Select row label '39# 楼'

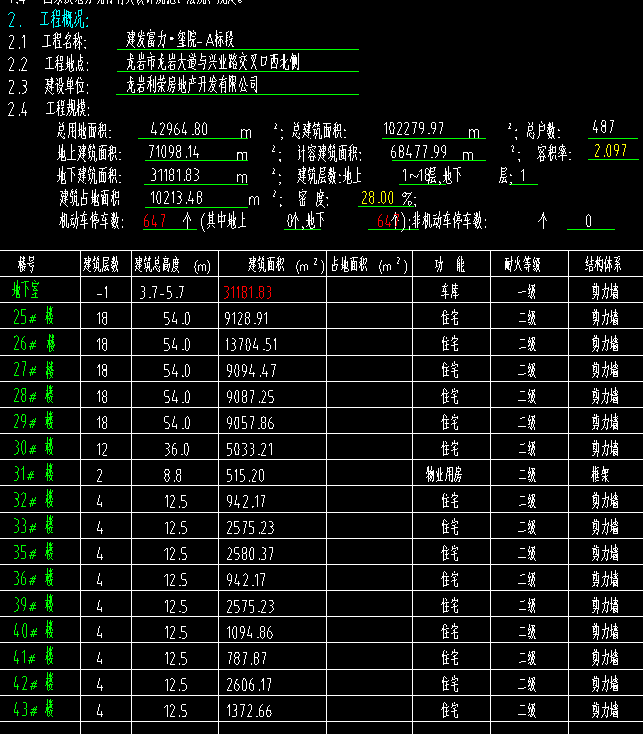pos(33,605)
